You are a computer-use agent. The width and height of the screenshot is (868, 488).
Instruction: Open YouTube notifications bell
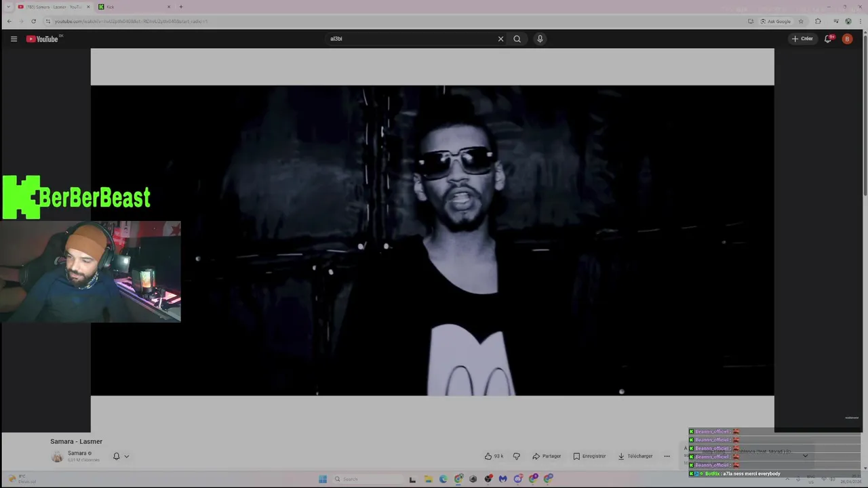[827, 39]
